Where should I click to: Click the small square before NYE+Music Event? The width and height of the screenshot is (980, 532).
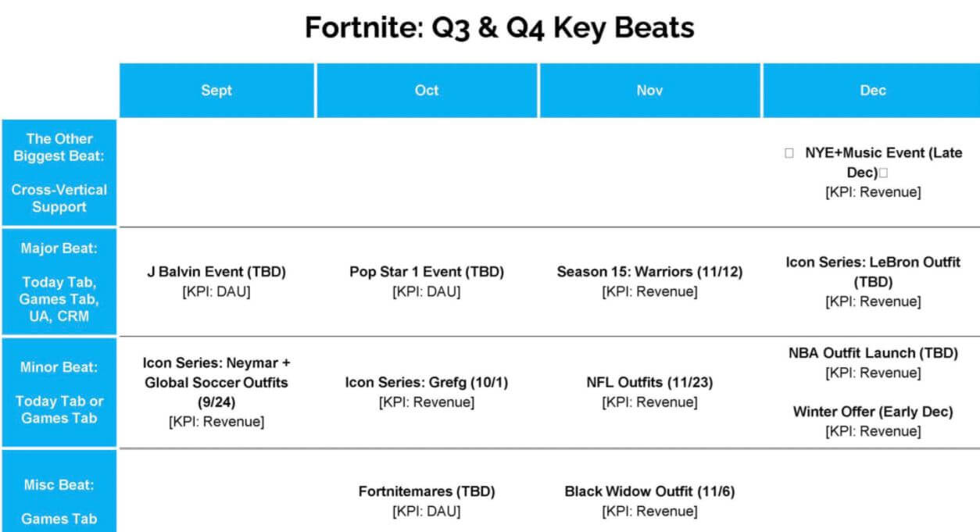[x=789, y=154]
